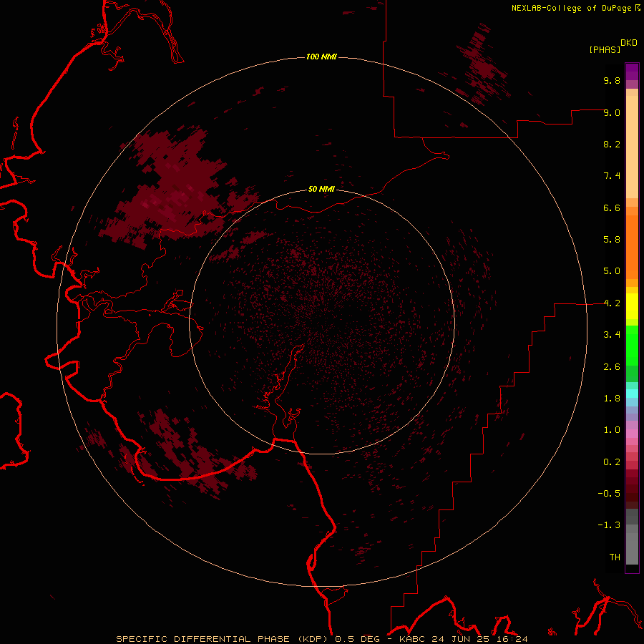Viewport: 644px width, 644px height.
Task: Click the 5.0 legend value
Action: pos(612,271)
